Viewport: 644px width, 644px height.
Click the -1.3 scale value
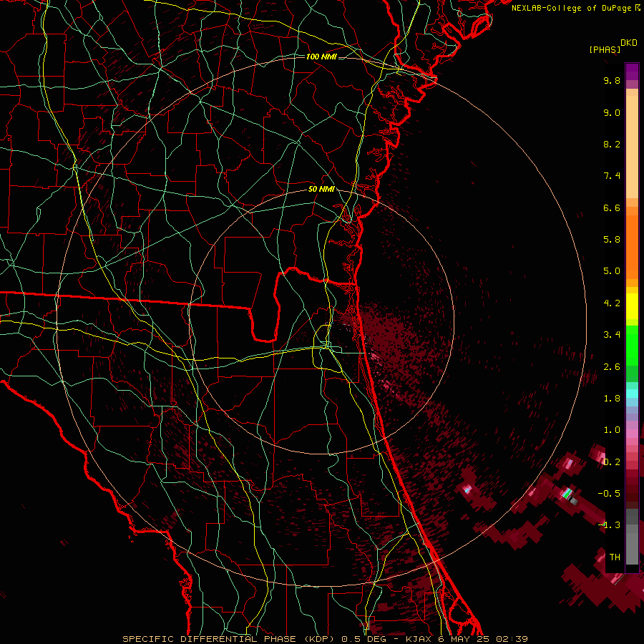(x=609, y=525)
